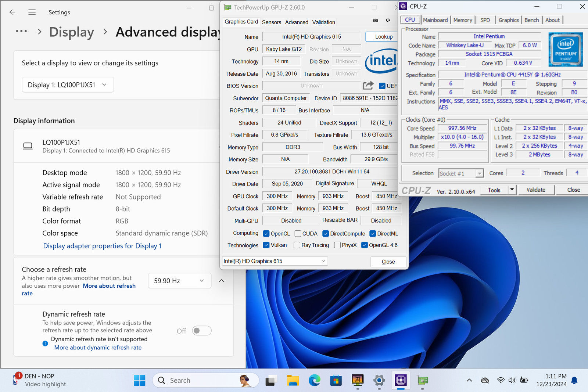Click the GPU-Z refresh icon
This screenshot has height=392, width=588.
coord(388,21)
